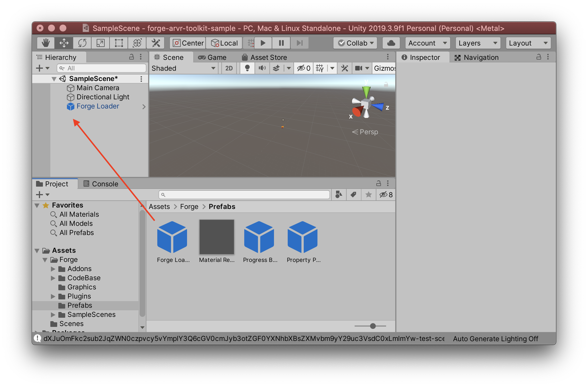Lock the Hierarchy panel
588x387 pixels.
132,57
